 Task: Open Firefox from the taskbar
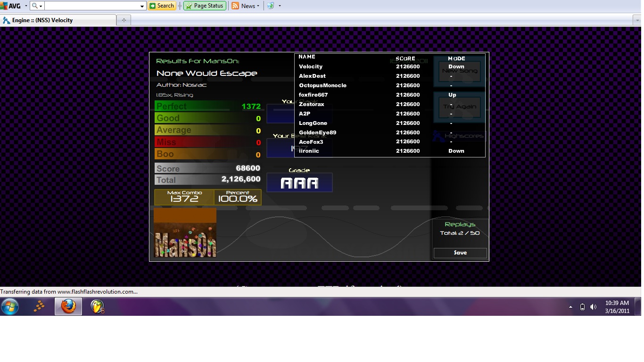tap(68, 306)
